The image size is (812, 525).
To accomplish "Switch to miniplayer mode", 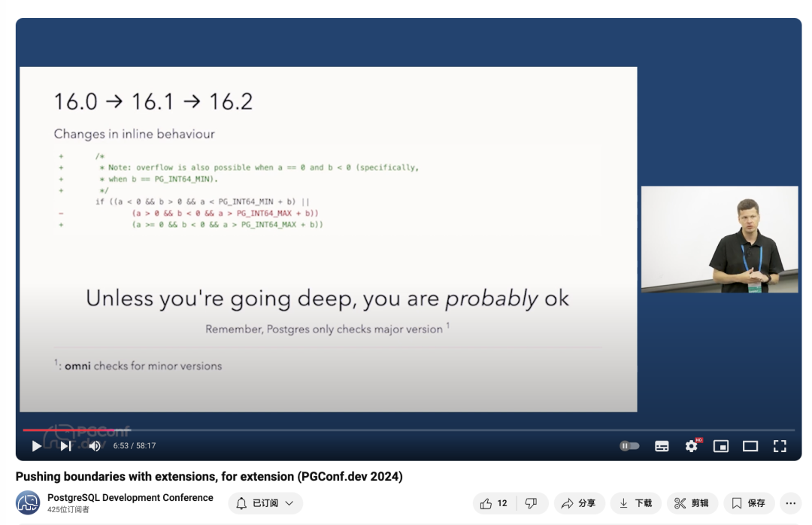I will coord(721,446).
